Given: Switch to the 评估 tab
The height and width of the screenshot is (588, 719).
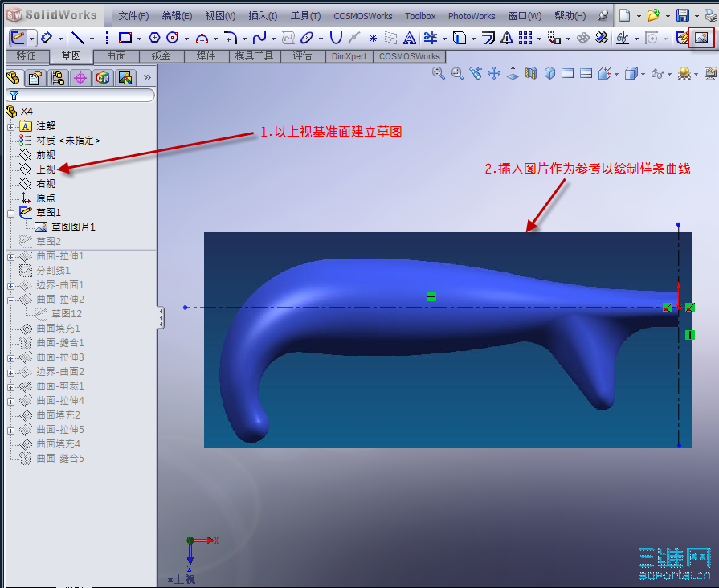Looking at the screenshot, I should [302, 56].
